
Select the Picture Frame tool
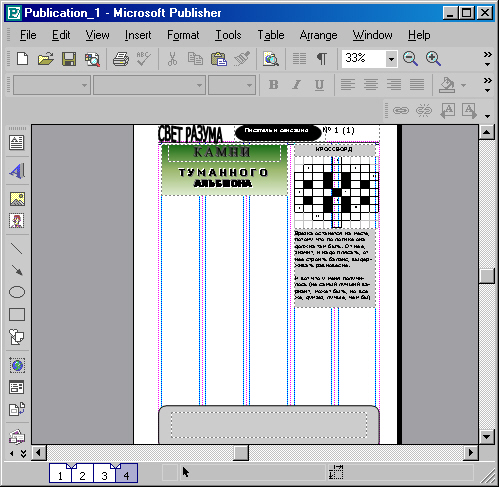tap(17, 199)
